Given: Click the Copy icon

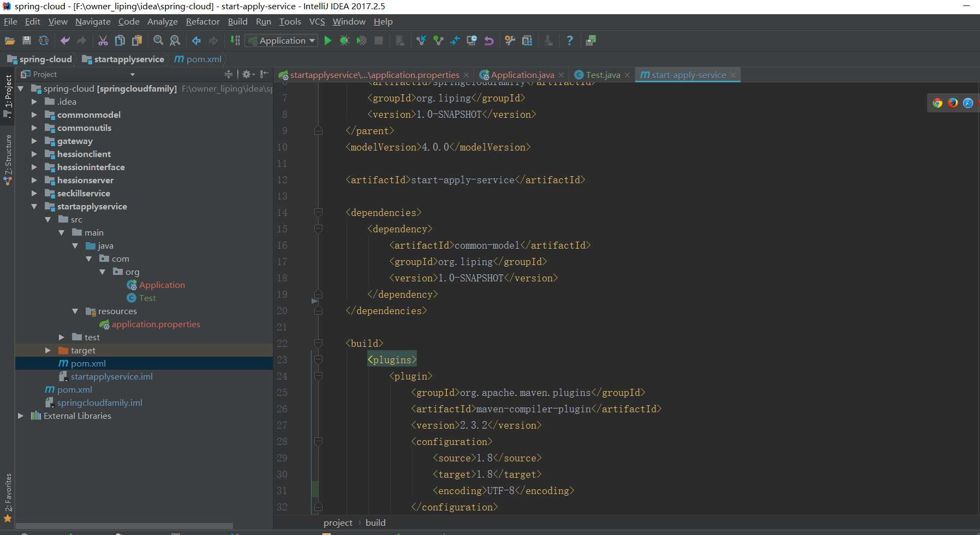Looking at the screenshot, I should [x=120, y=40].
